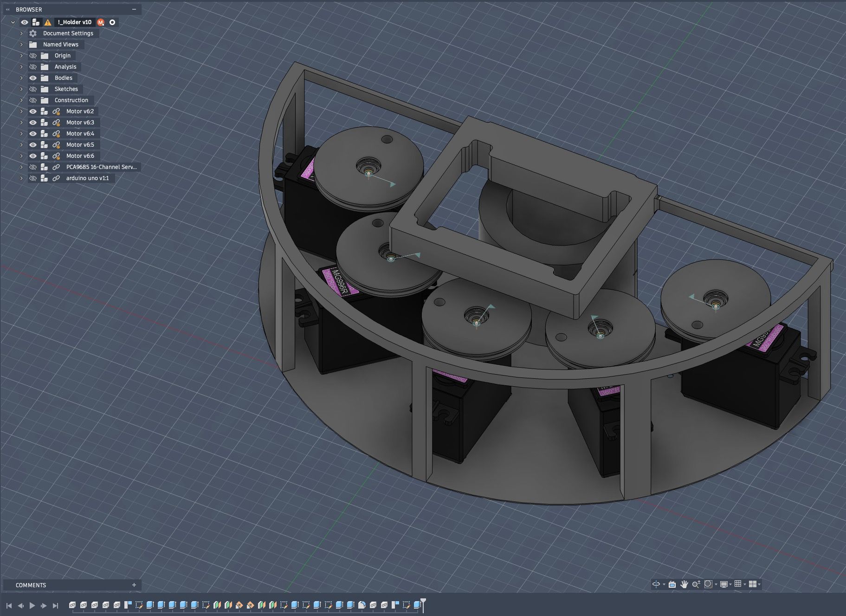Open Display Settings dropdown arrow

[x=731, y=584]
